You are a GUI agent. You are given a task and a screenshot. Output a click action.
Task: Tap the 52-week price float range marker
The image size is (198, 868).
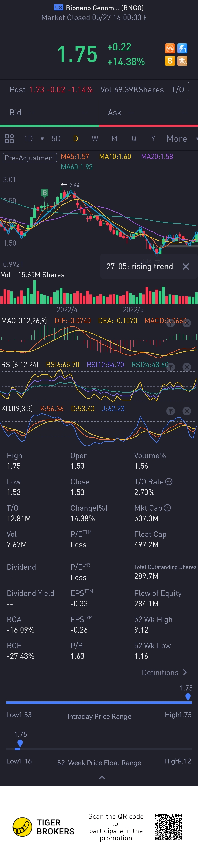(x=20, y=743)
